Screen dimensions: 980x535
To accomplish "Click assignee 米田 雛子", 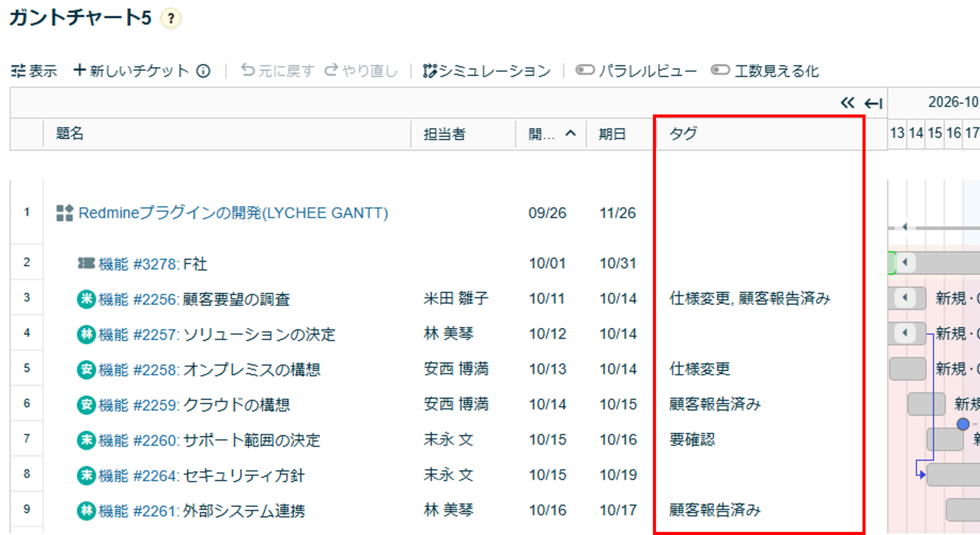I will click(x=456, y=298).
